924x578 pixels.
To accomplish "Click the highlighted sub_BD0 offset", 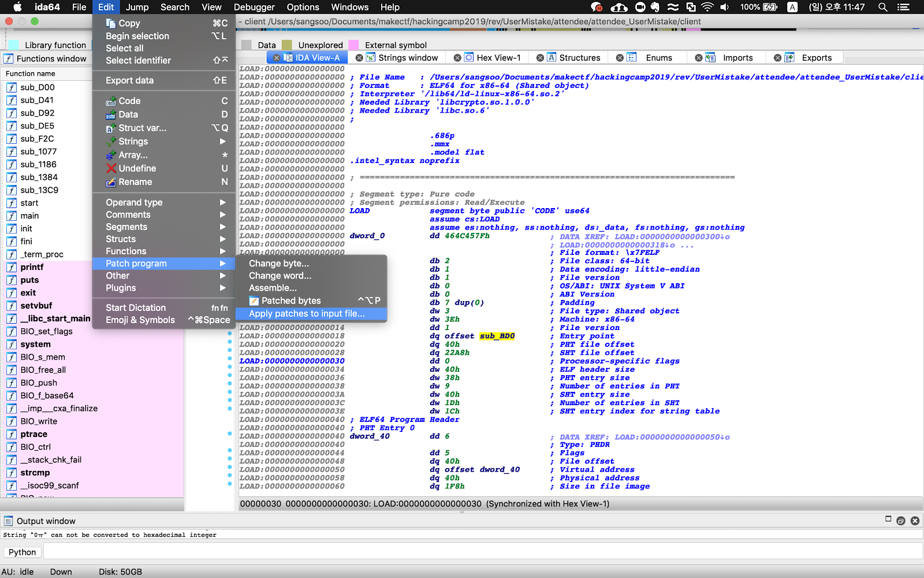I will 497,336.
